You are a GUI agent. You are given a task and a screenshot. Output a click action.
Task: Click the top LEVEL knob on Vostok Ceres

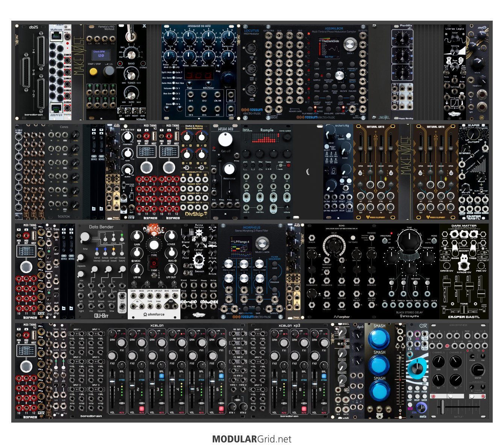75,135
